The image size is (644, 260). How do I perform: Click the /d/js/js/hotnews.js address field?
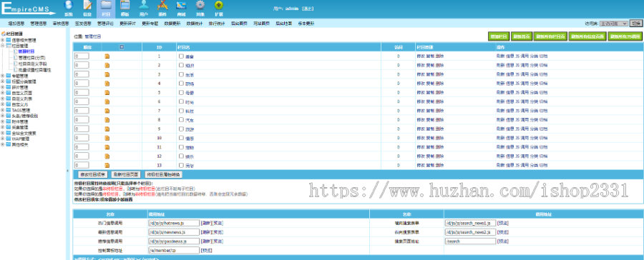pyautogui.click(x=174, y=223)
